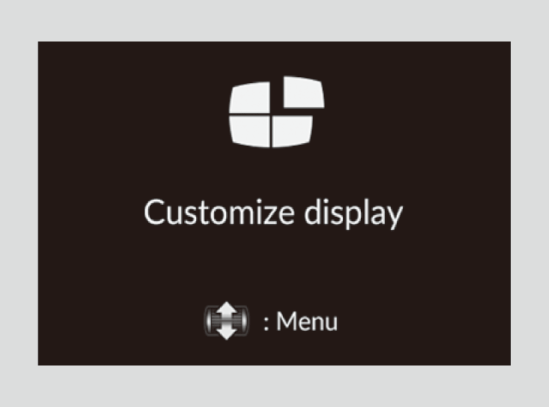Click the up arrow on the scroll wheel icon
The image size is (549, 407).
(x=227, y=308)
